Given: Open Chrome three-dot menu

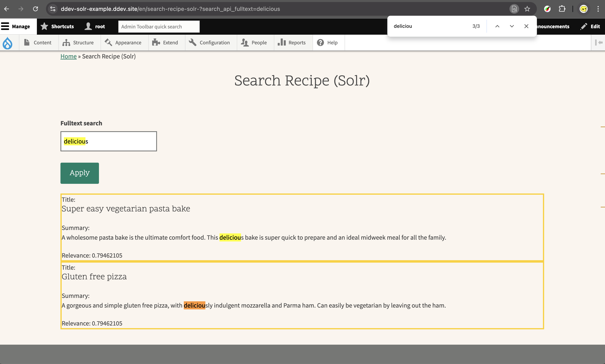Looking at the screenshot, I should 598,9.
